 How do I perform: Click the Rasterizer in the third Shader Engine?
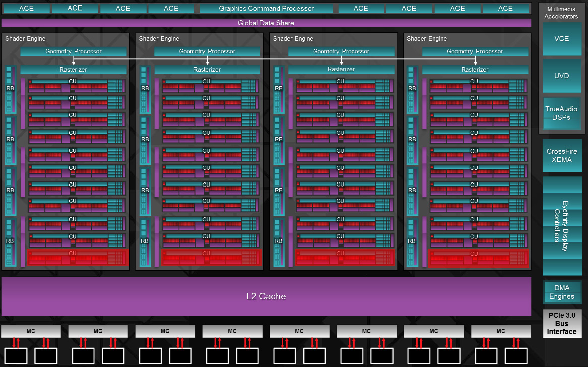pos(341,70)
